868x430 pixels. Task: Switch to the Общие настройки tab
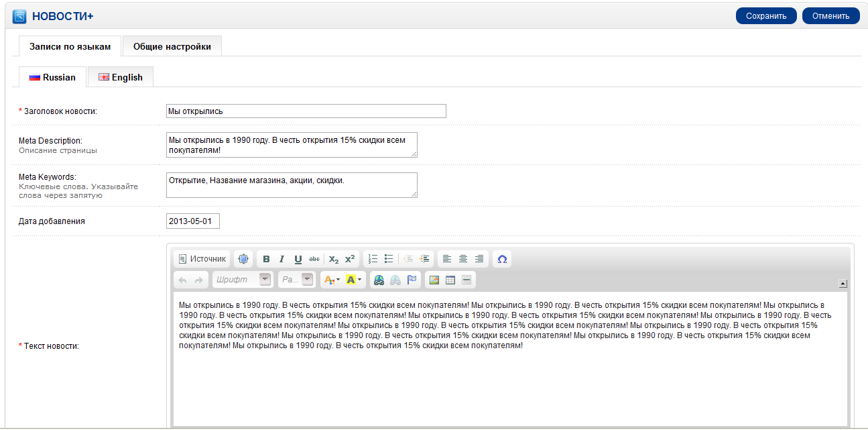172,46
